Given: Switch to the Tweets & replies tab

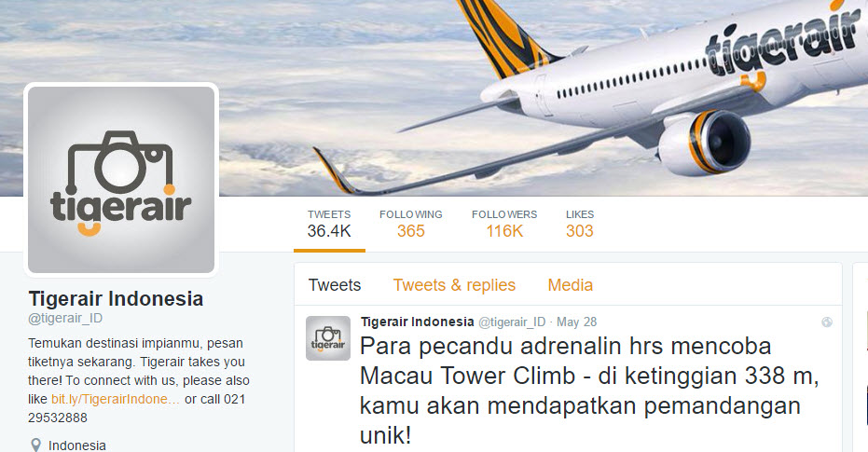Looking at the screenshot, I should click(454, 285).
